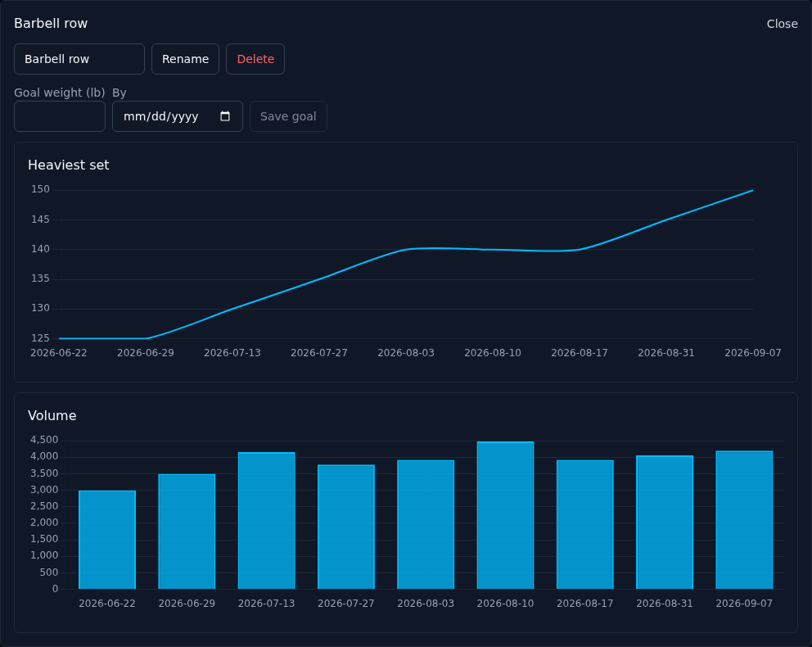
Task: Click 2026-06-22 x-axis label in Heaviest set chart
Action: point(59,353)
